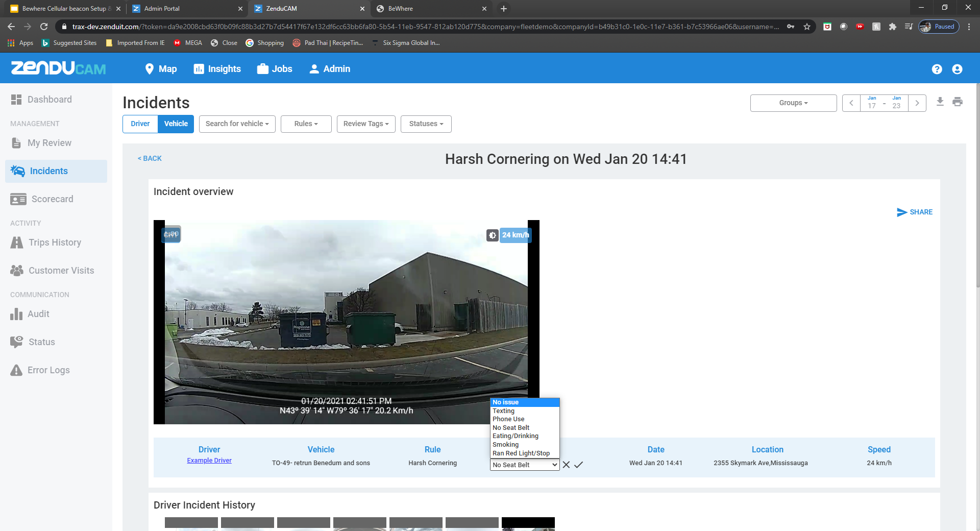Open Chrome menu three dots
Image resolution: width=980 pixels, height=531 pixels.
tap(969, 27)
